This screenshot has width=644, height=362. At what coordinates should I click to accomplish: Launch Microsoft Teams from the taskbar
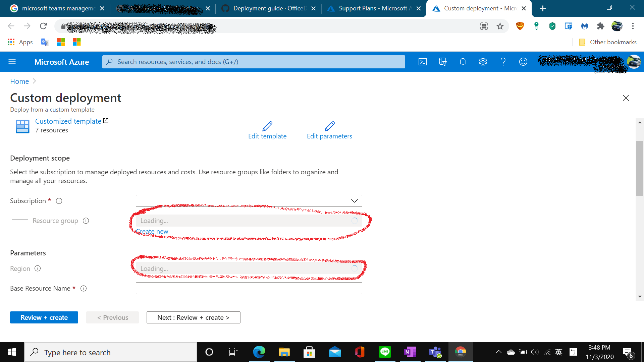pos(435,352)
